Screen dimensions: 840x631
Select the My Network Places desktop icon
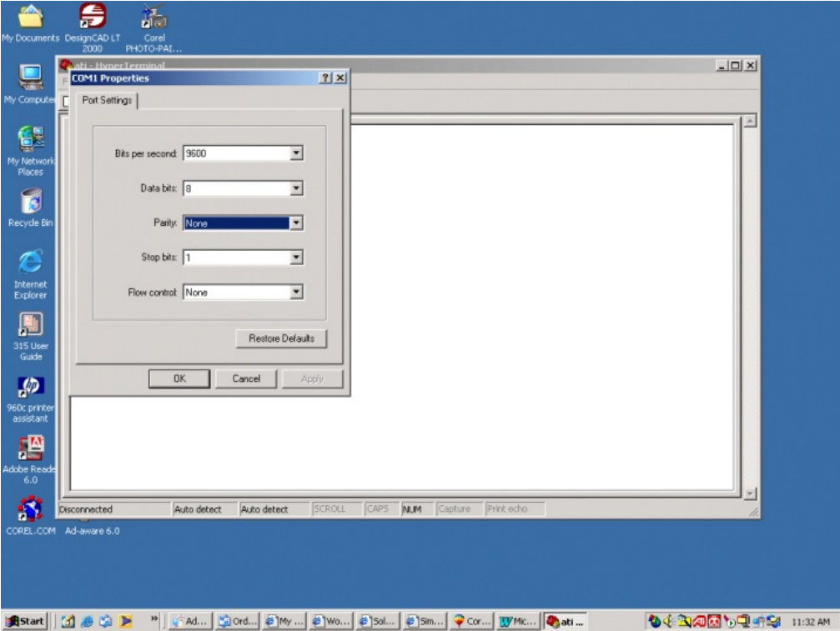31,150
